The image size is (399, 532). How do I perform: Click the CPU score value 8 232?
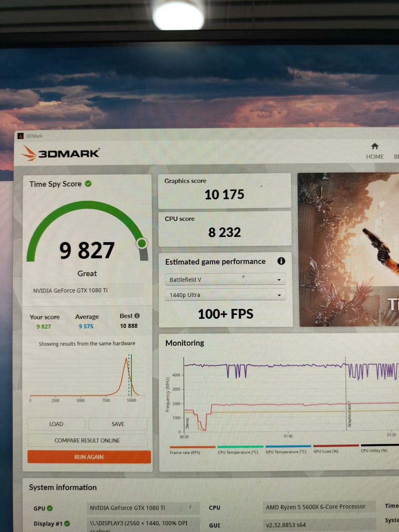tap(224, 232)
